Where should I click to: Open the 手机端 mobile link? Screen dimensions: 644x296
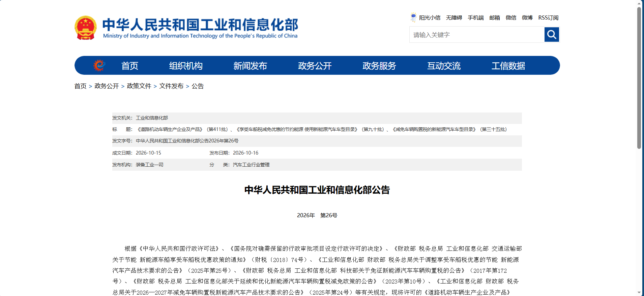tap(476, 18)
